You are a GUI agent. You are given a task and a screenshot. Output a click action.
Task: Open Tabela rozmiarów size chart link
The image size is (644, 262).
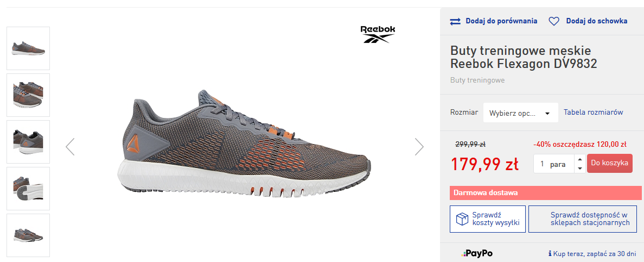click(593, 113)
